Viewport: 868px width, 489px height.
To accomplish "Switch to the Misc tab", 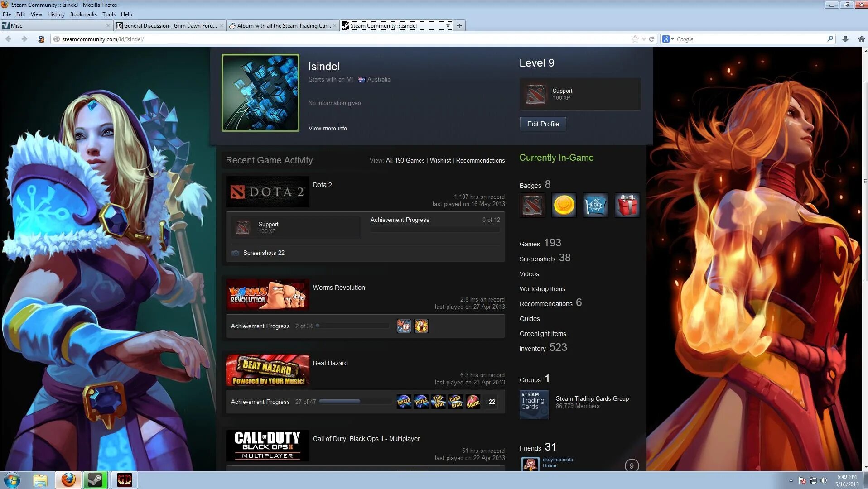I will 56,26.
